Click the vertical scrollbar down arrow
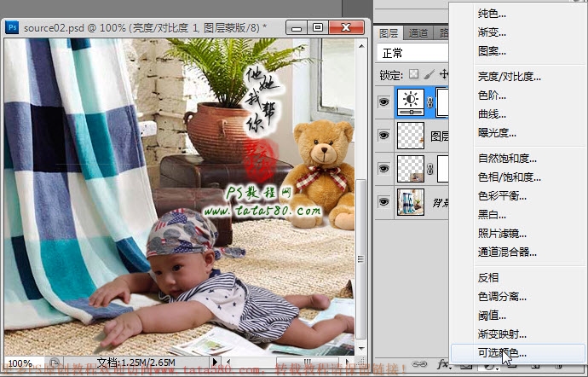Screen dimensions: 588x377 [x=361, y=349]
